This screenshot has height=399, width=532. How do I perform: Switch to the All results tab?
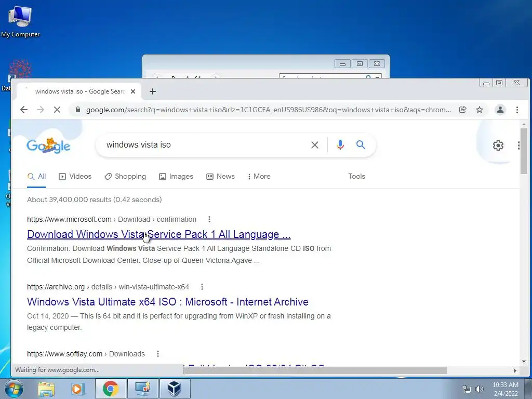[37, 177]
